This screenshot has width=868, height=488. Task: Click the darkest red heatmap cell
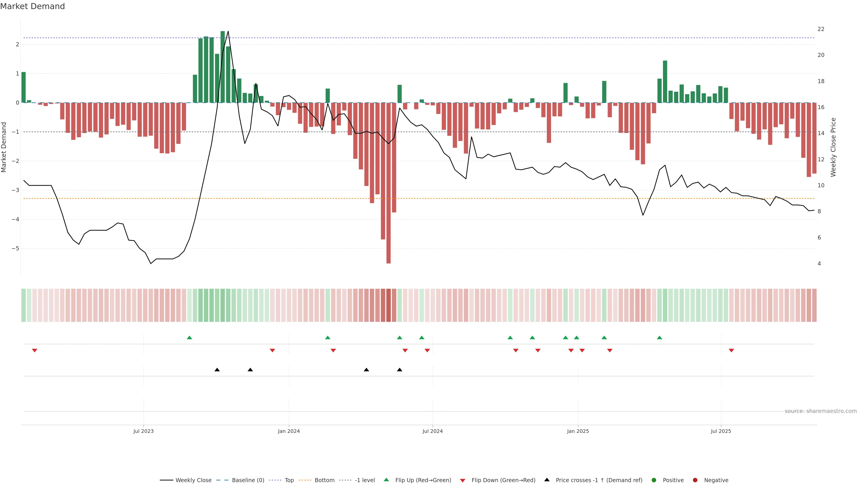tap(389, 305)
